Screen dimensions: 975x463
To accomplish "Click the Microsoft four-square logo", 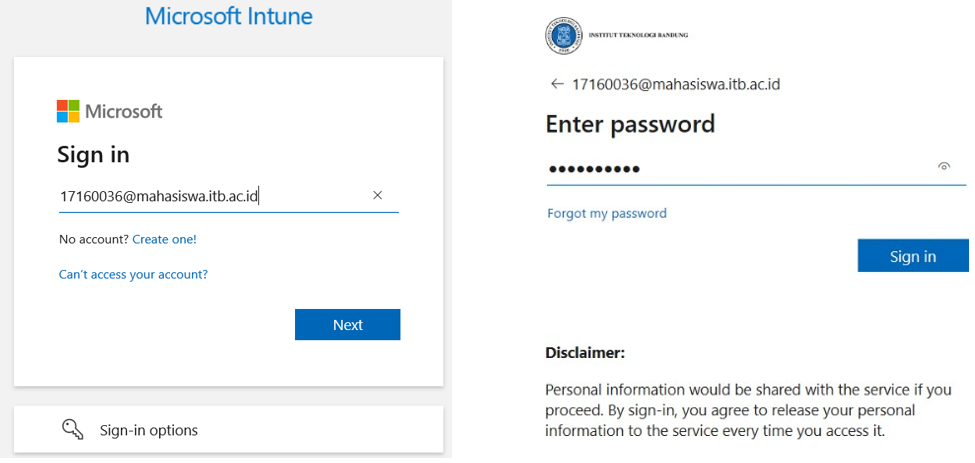I will click(68, 111).
